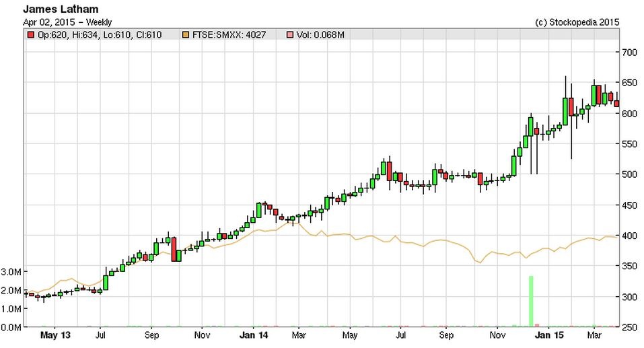
Task: Click the 650 price axis label
Action: 629,83
